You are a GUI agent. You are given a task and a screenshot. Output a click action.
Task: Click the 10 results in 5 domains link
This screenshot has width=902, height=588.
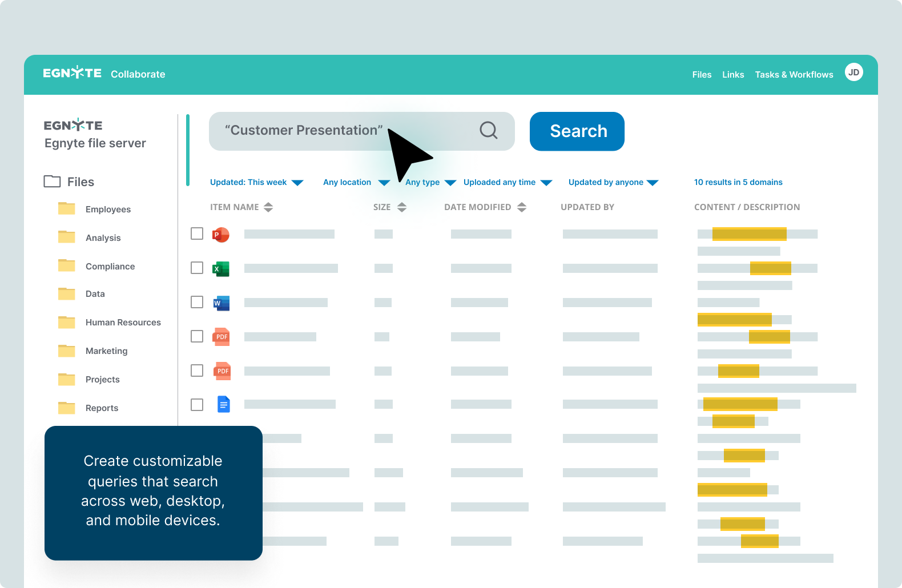tap(738, 182)
